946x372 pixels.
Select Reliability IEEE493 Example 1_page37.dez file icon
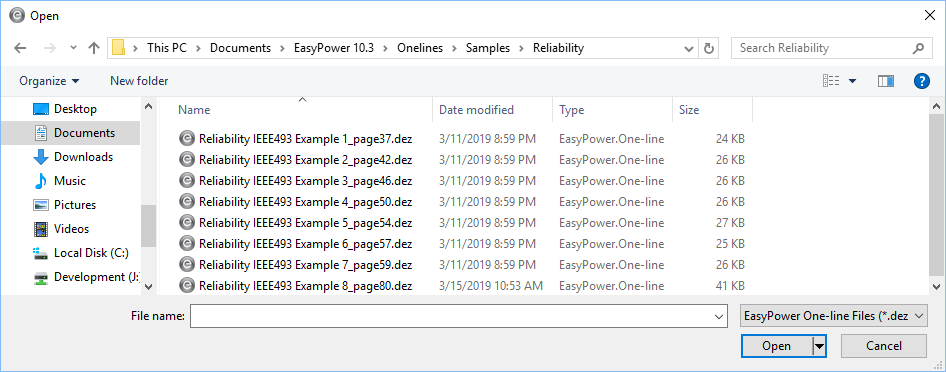[x=187, y=139]
